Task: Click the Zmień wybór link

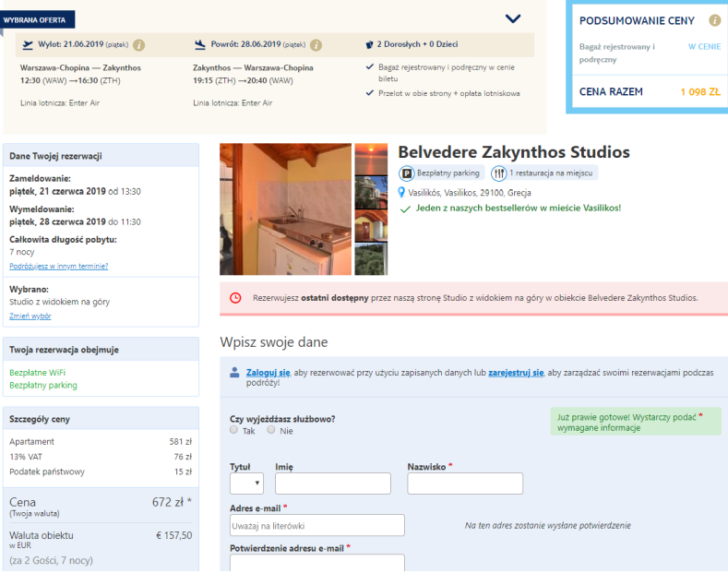Action: [x=30, y=316]
